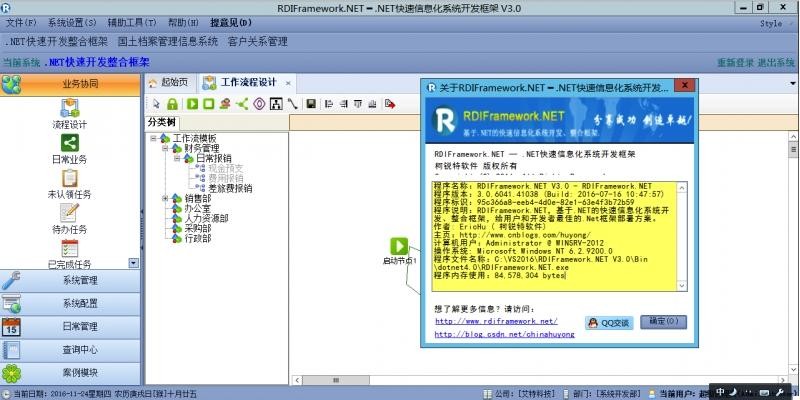
Task: Click the person task node toolbar icon
Action: click(x=225, y=104)
